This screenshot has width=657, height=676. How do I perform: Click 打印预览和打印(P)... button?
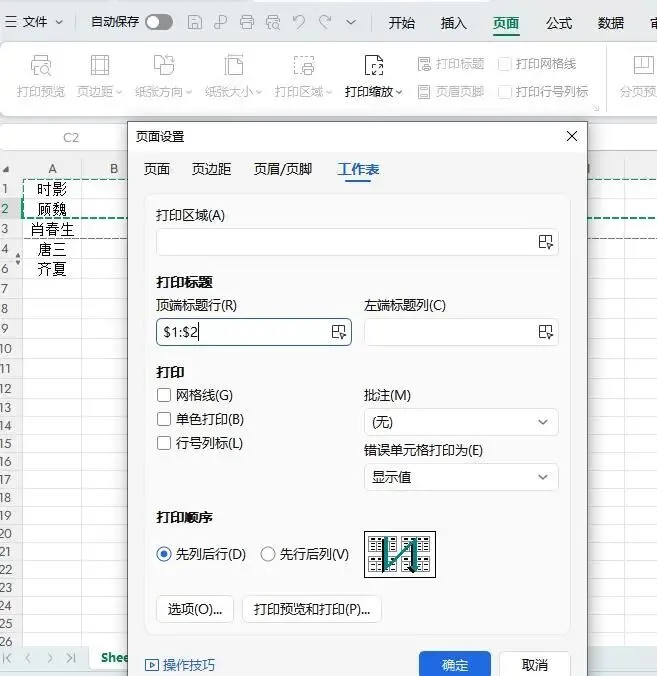coord(312,609)
